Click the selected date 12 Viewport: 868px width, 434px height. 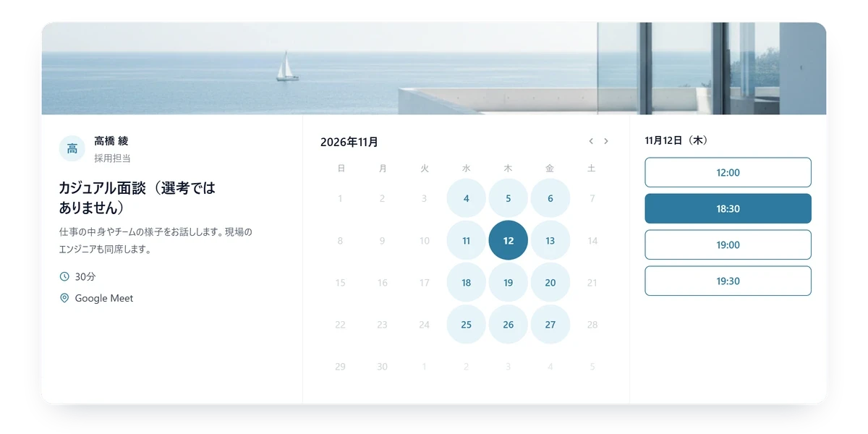click(x=509, y=240)
